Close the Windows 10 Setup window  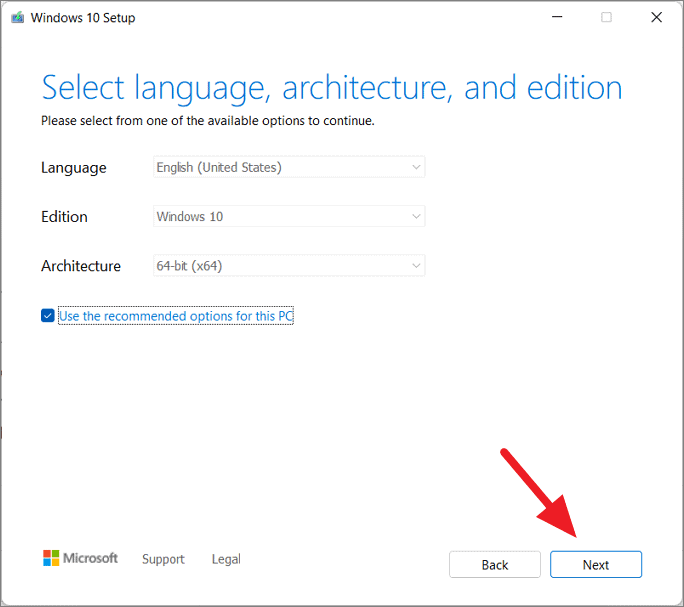click(657, 17)
